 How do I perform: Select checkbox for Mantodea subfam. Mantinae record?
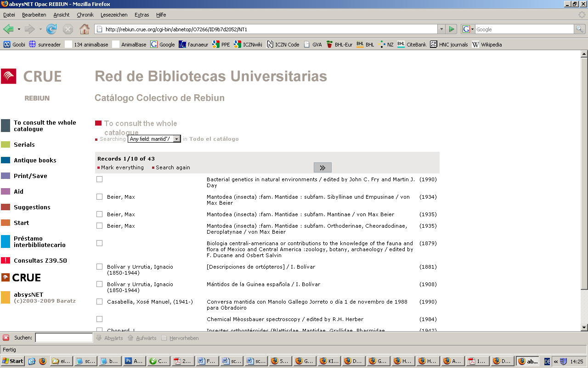pos(99,214)
